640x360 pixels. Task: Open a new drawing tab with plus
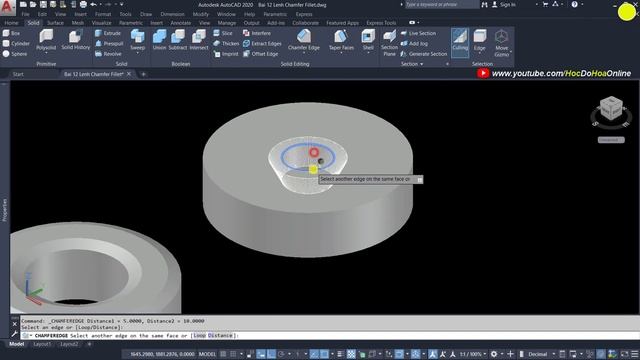tap(143, 74)
